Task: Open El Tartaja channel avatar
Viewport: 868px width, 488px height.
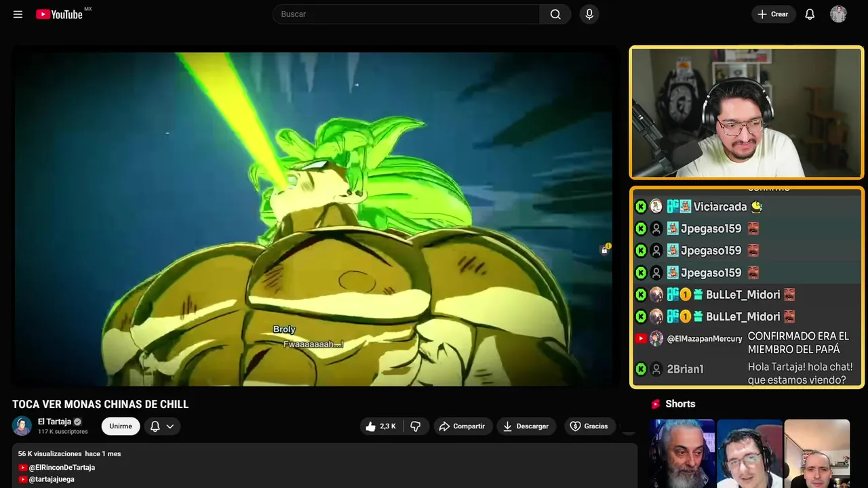Action: click(22, 426)
